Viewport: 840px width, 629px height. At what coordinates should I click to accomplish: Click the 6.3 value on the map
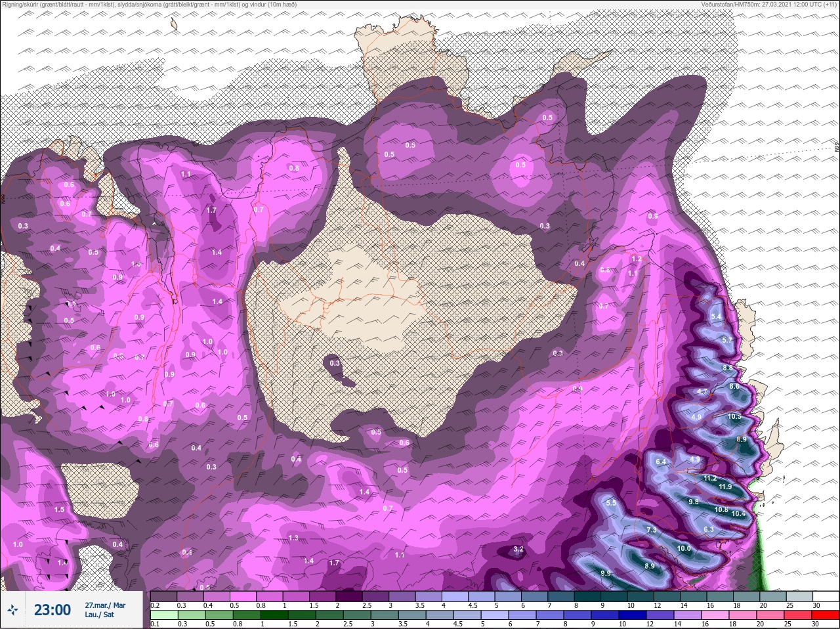point(708,529)
